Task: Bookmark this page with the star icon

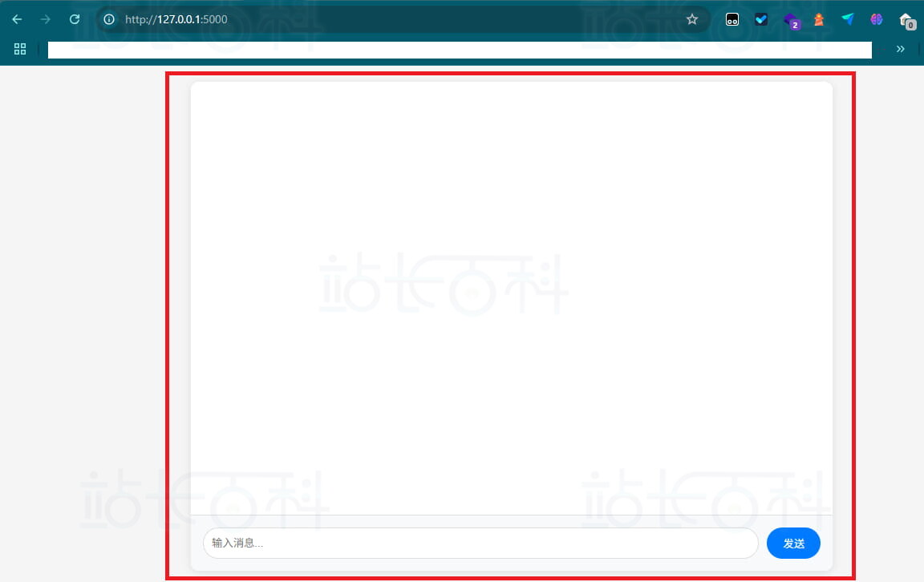Action: pos(692,19)
